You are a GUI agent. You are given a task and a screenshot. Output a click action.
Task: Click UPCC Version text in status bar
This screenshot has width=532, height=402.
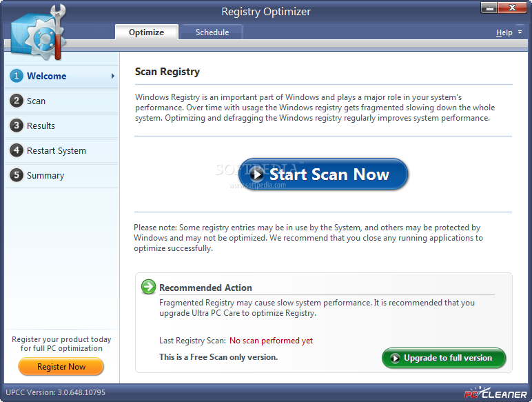point(56,392)
